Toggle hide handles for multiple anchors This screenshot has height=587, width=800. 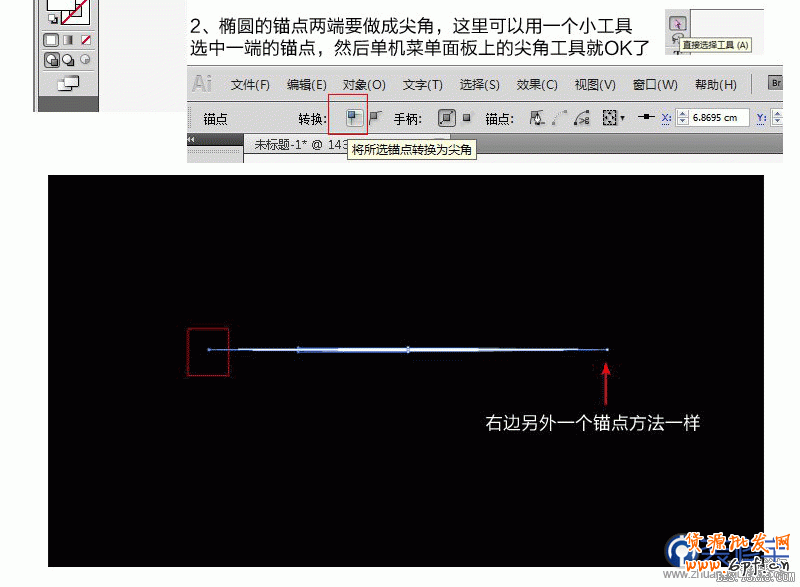[x=467, y=118]
